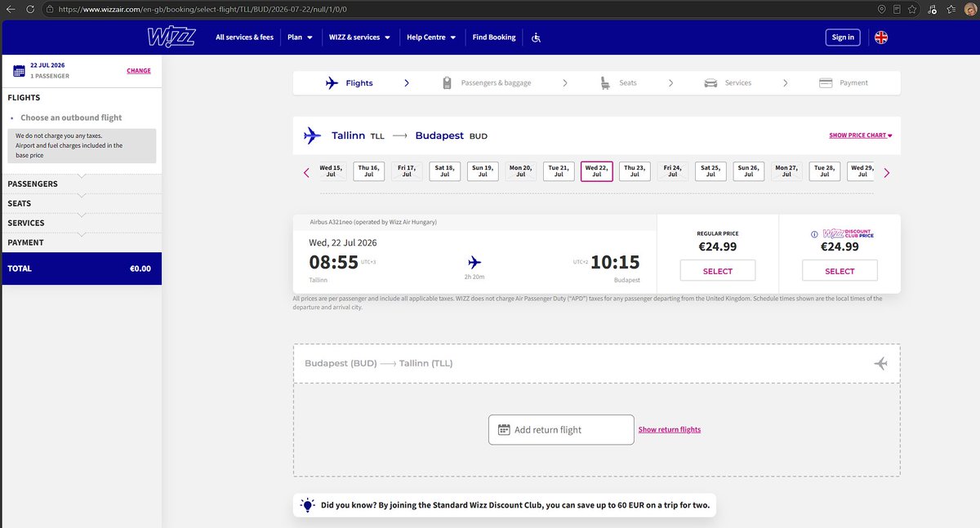The width and height of the screenshot is (980, 528).
Task: Click Choose an outbound flight text
Action: tap(71, 118)
